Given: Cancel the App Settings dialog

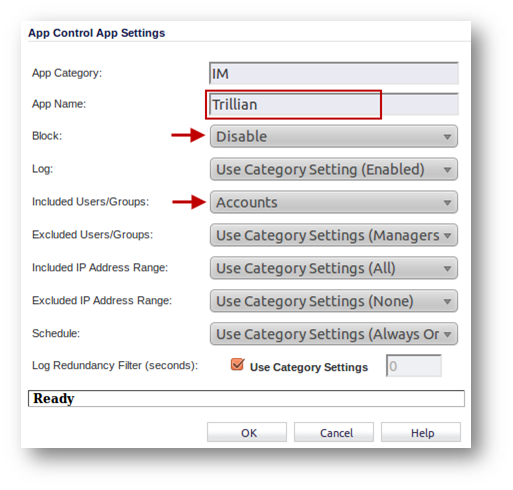Looking at the screenshot, I should (334, 433).
